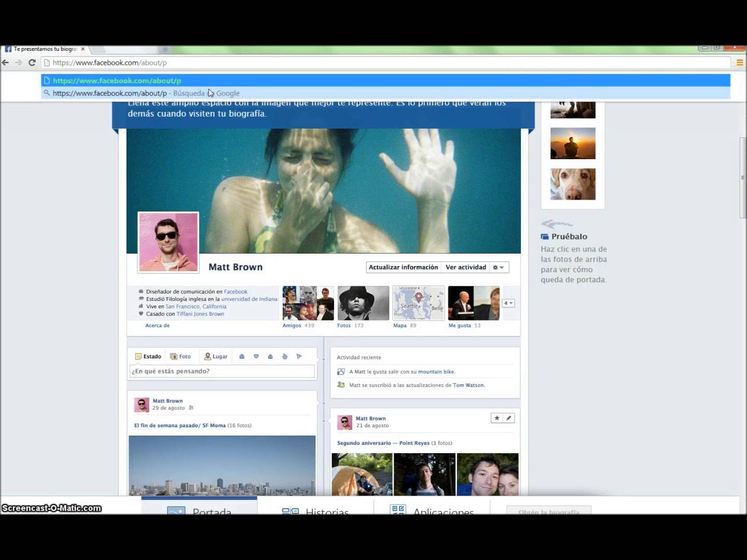This screenshot has height=560, width=747.
Task: Click the browser back arrow
Action: tap(6, 63)
